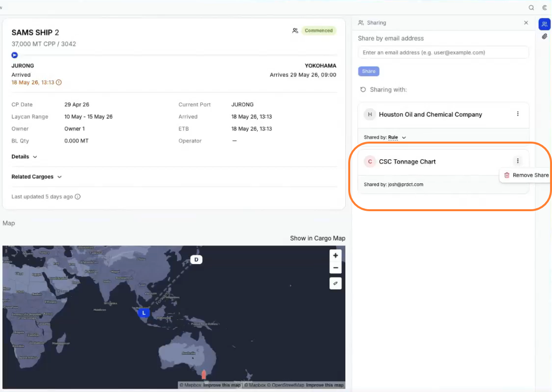The width and height of the screenshot is (552, 392).
Task: Open Show in Cargo Map link
Action: pos(317,239)
